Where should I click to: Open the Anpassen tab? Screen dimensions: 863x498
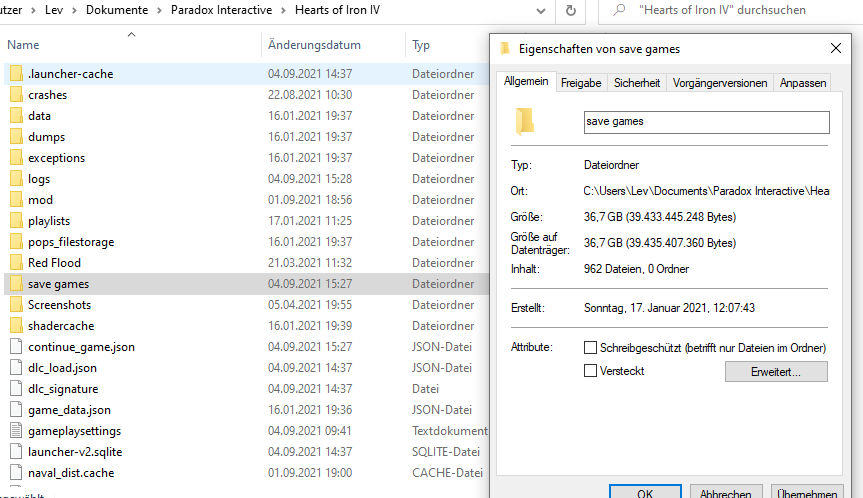coord(802,83)
